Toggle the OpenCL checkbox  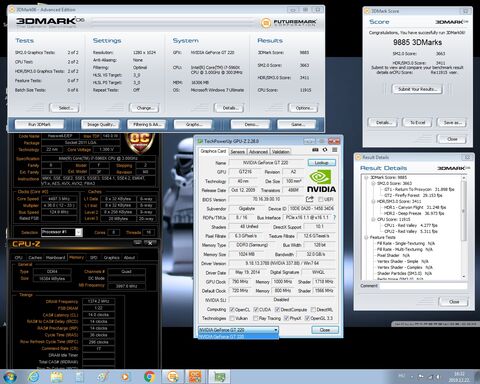pos(232,309)
